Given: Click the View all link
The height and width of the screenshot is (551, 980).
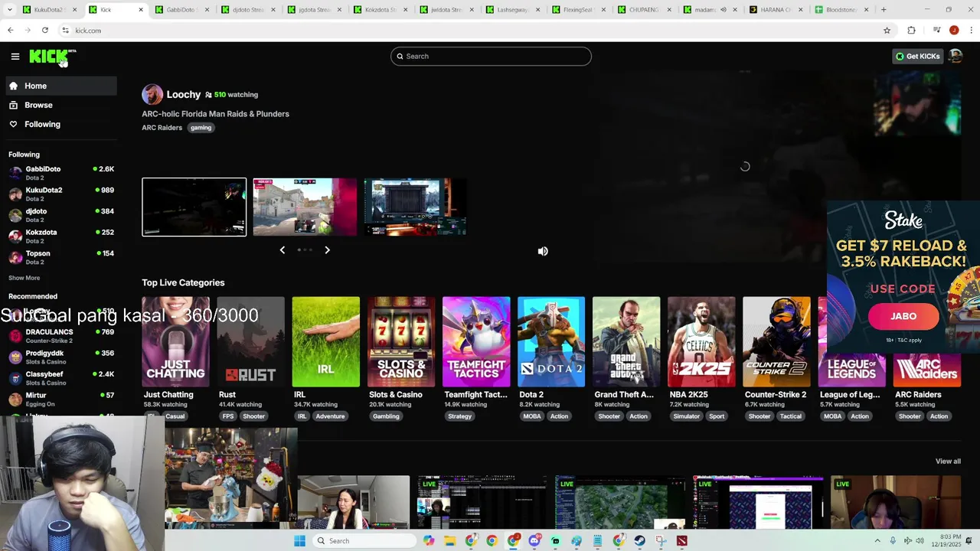Looking at the screenshot, I should click(948, 461).
